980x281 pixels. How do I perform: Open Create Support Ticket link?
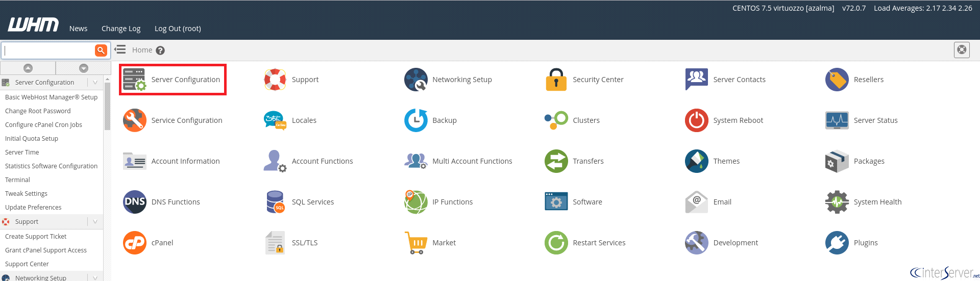tap(36, 236)
